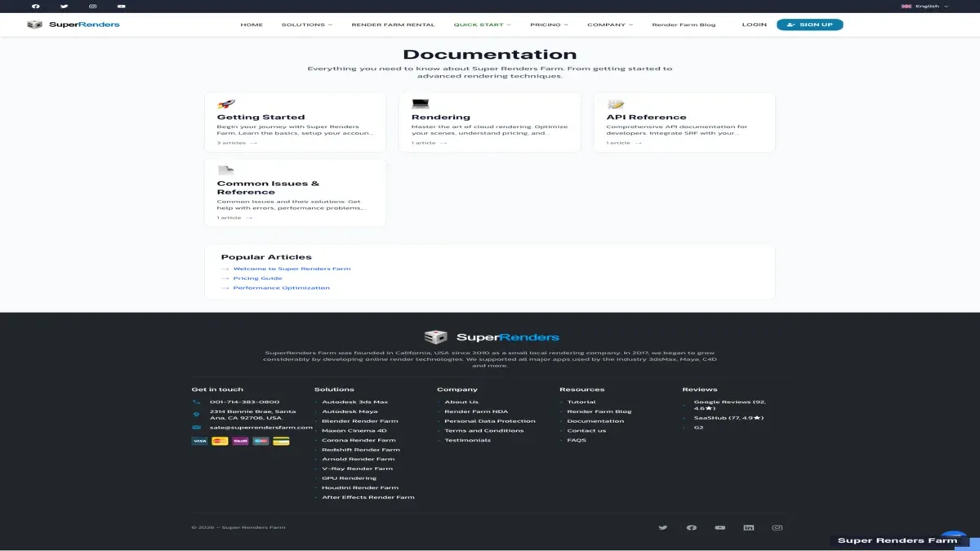Expand the COMPANY menu
This screenshot has height=551, width=980.
click(x=610, y=24)
